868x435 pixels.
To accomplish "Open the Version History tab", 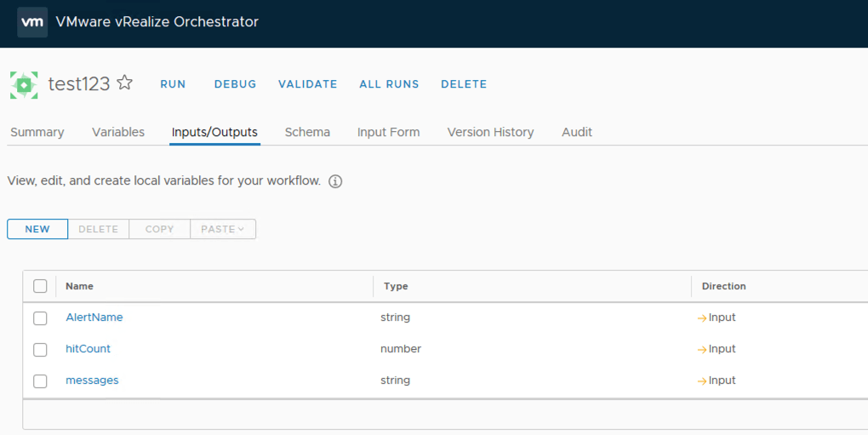I will [x=490, y=132].
